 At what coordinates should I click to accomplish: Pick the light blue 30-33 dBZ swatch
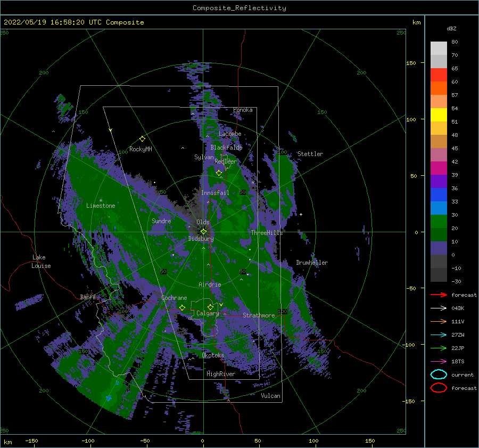point(439,208)
